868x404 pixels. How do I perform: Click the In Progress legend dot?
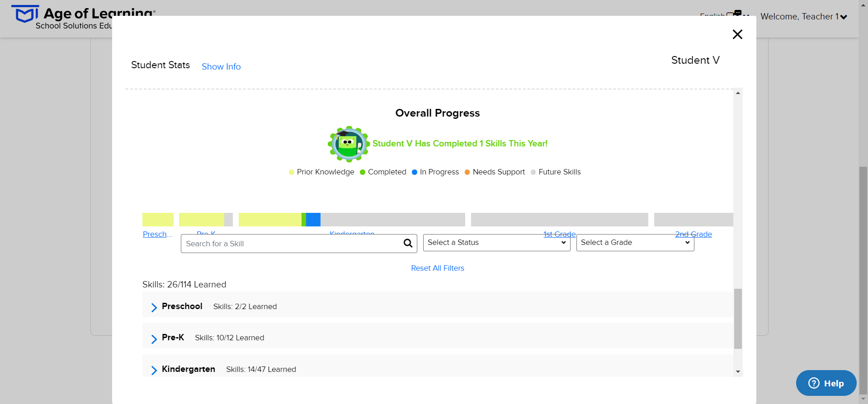pos(415,172)
